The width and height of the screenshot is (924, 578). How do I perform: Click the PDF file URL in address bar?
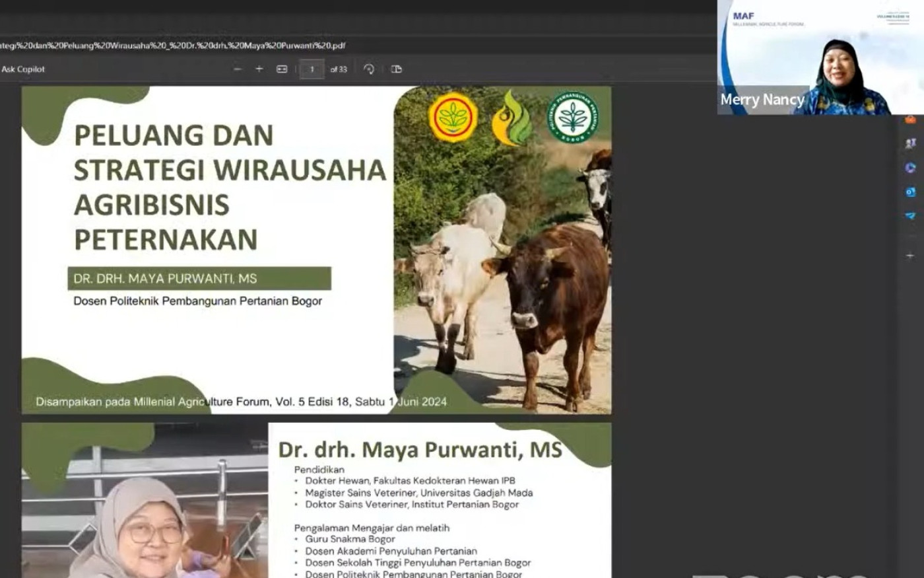(x=173, y=46)
